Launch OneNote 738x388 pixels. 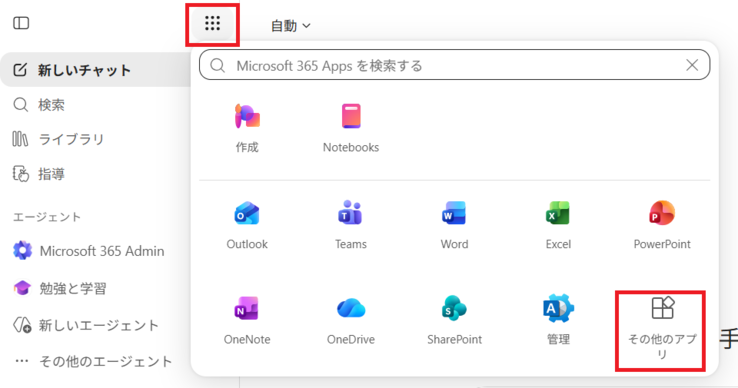[x=247, y=320]
